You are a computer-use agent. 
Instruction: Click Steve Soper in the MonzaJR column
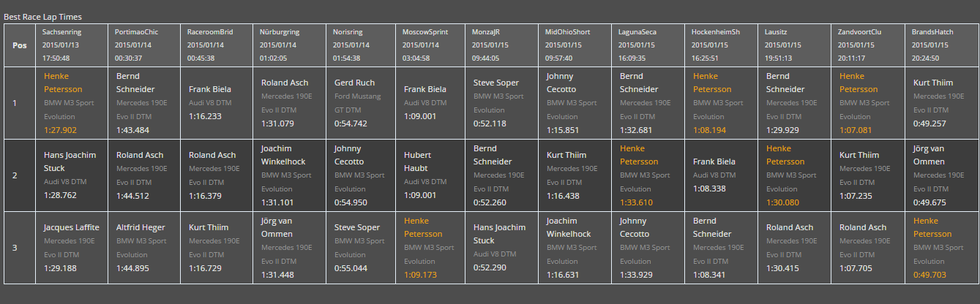(496, 83)
